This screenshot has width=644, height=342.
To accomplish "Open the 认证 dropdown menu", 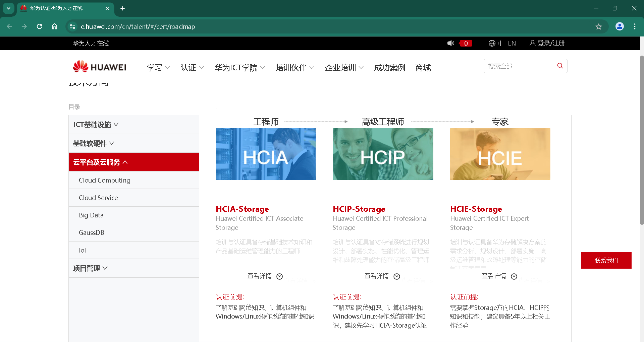I will click(x=192, y=68).
